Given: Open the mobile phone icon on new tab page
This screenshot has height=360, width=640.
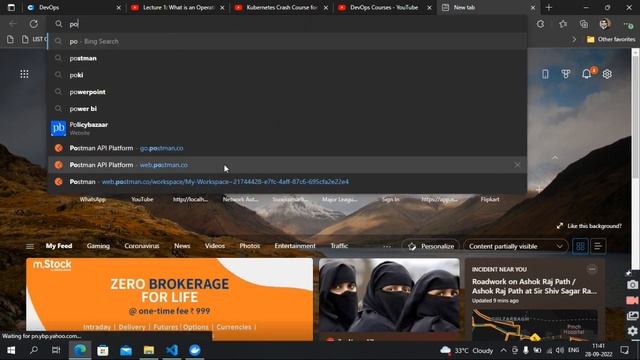Looking at the screenshot, I should pyautogui.click(x=545, y=74).
